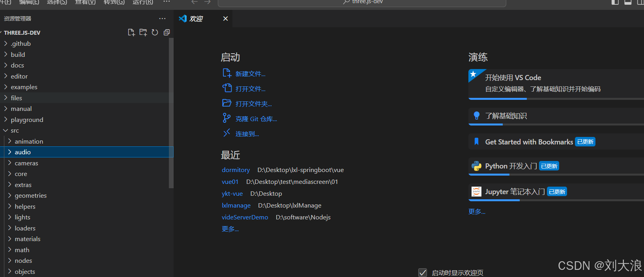The width and height of the screenshot is (644, 277).
Task: Open recent project vue01
Action: (230, 182)
